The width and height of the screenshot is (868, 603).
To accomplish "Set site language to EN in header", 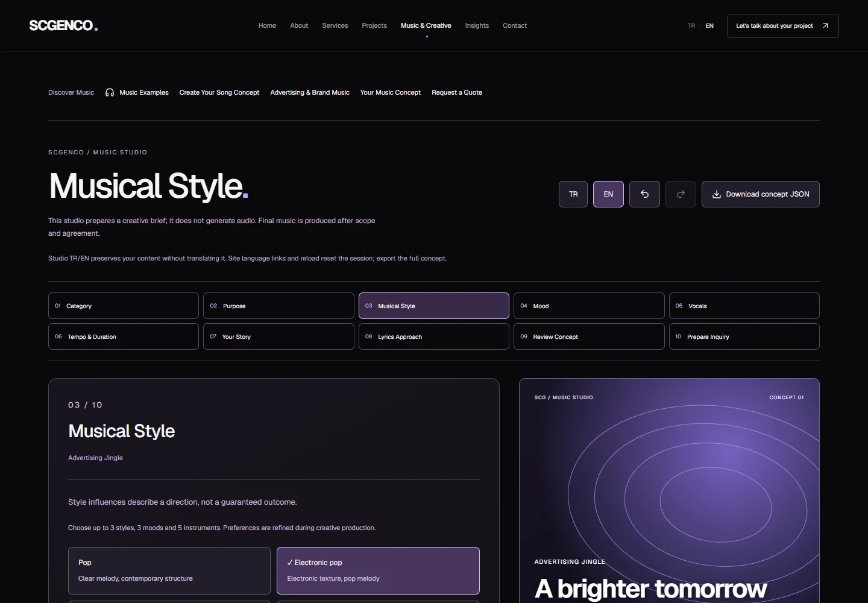I will [709, 26].
